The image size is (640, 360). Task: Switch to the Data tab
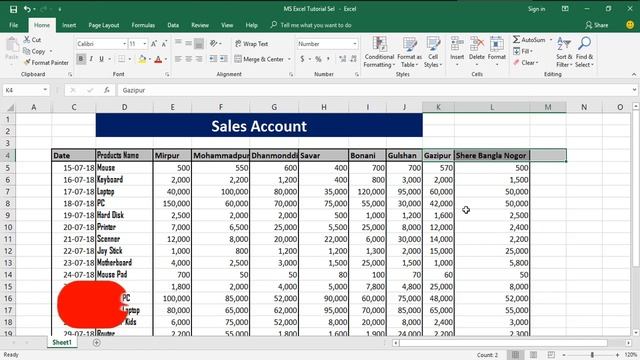[173, 25]
